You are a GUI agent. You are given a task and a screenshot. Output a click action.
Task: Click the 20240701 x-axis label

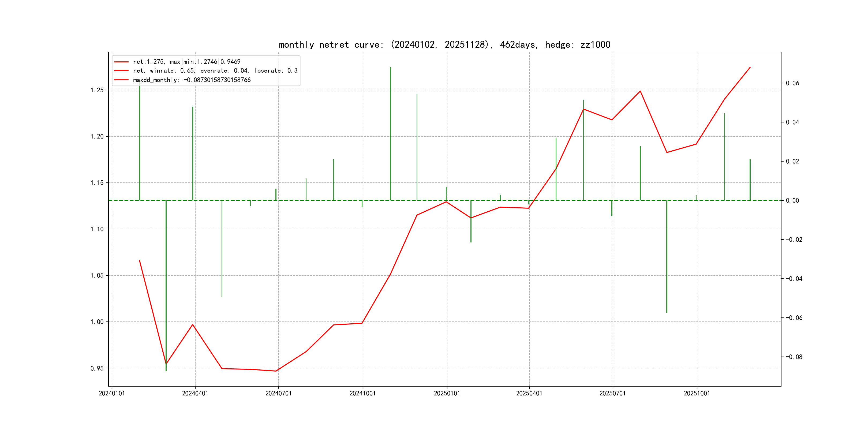[278, 393]
